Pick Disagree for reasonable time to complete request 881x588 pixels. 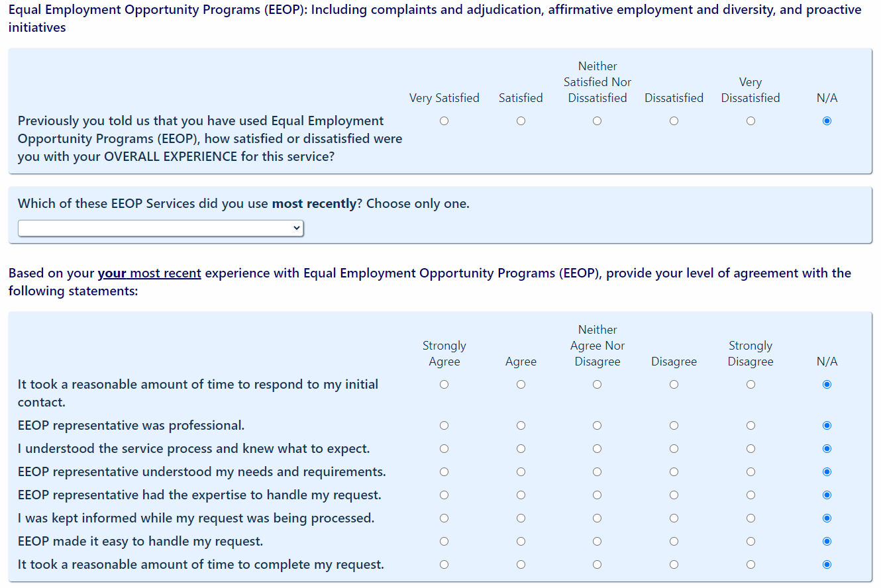click(674, 565)
